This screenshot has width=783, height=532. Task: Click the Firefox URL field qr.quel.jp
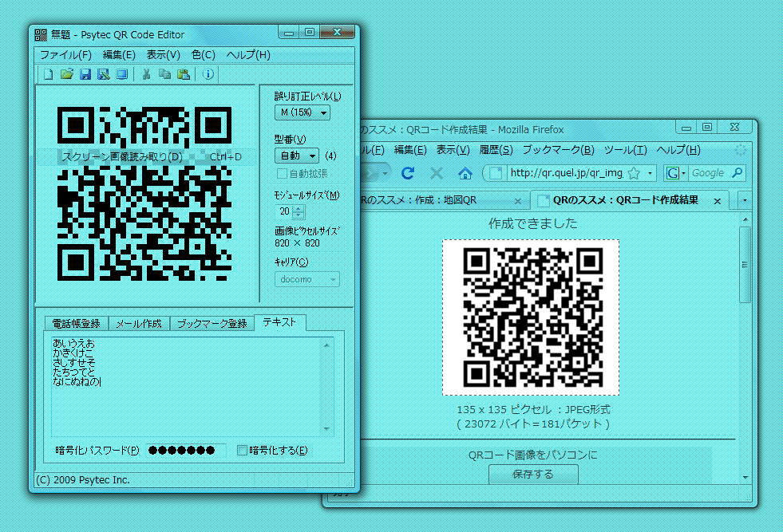coord(567,173)
